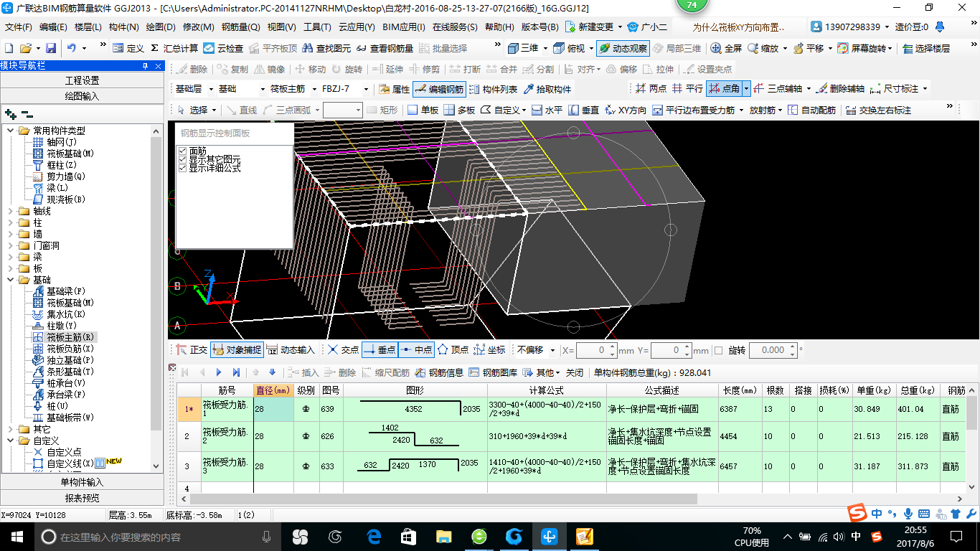
Task: Uncheck 显示详细公式 checkbox
Action: 182,168
